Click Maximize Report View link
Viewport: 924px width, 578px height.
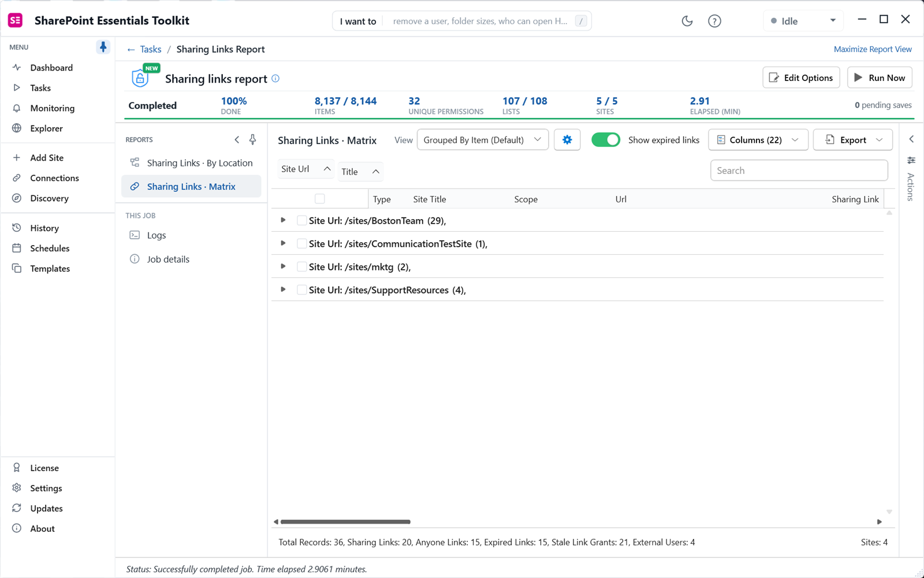[873, 49]
